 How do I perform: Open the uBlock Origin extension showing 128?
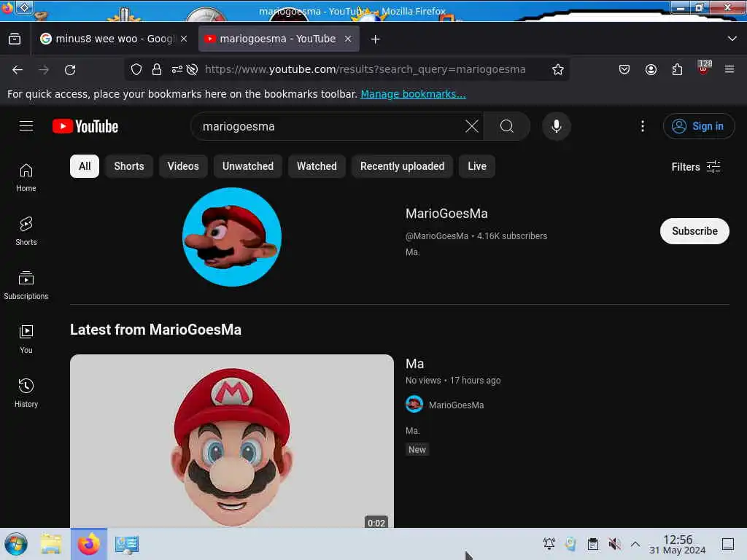click(x=704, y=68)
